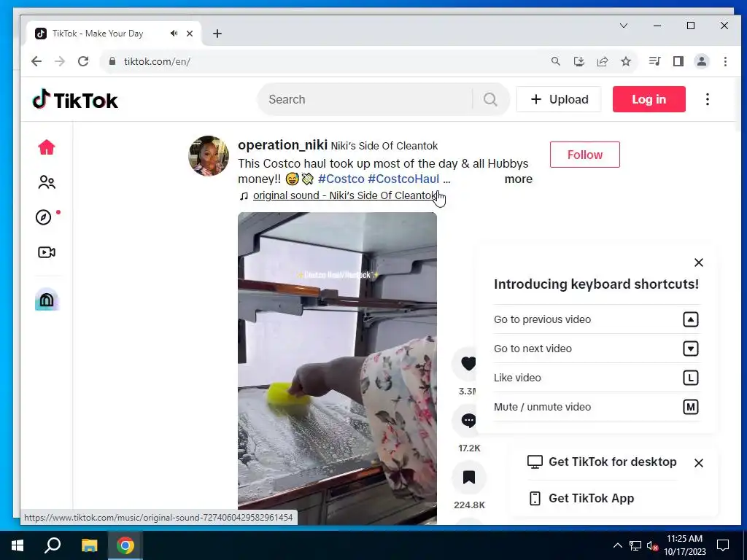This screenshot has width=747, height=560.
Task: Click the Log in button
Action: click(x=649, y=99)
